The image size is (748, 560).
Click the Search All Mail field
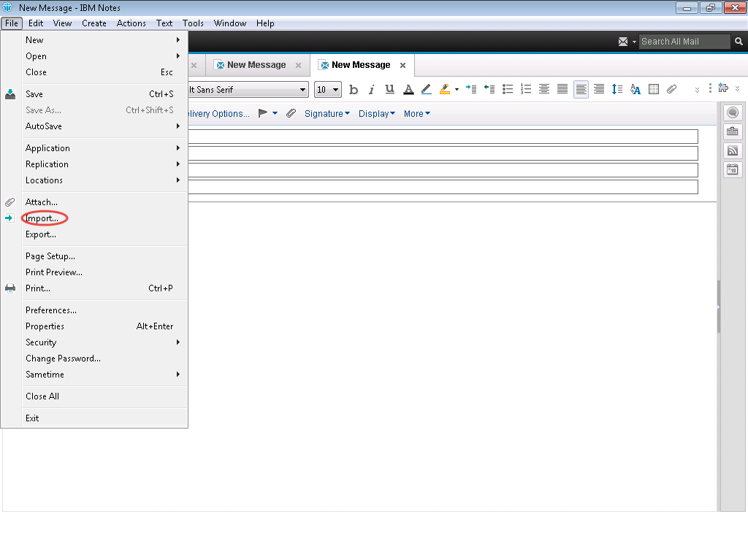(684, 42)
